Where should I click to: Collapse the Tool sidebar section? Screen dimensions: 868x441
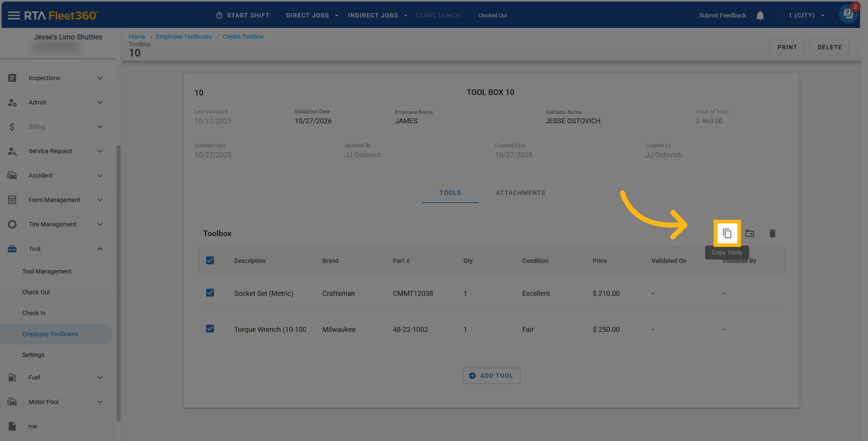click(x=100, y=249)
